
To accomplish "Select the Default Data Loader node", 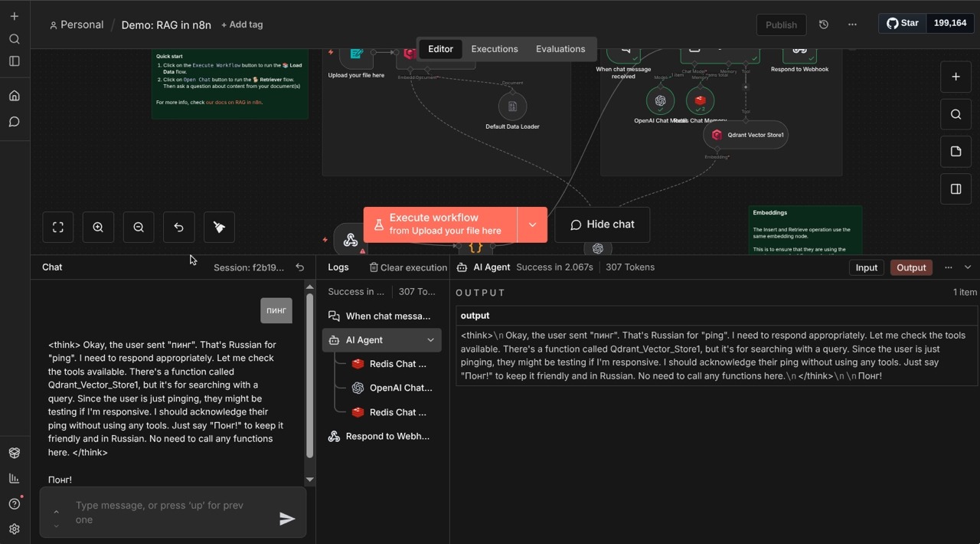I will click(x=512, y=107).
